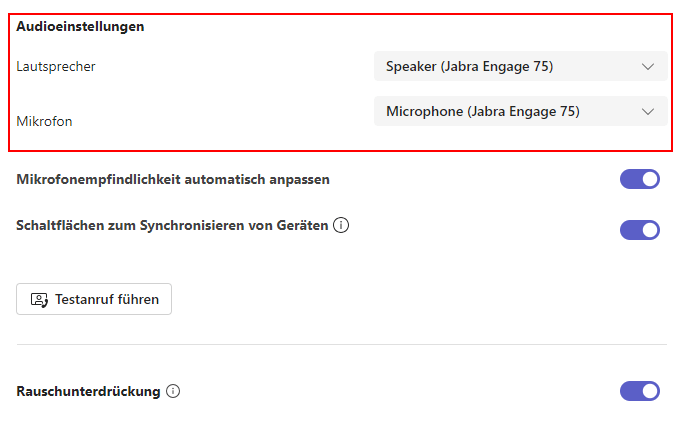Open the Microphone (Jabra Engage 75) combo box

[520, 111]
